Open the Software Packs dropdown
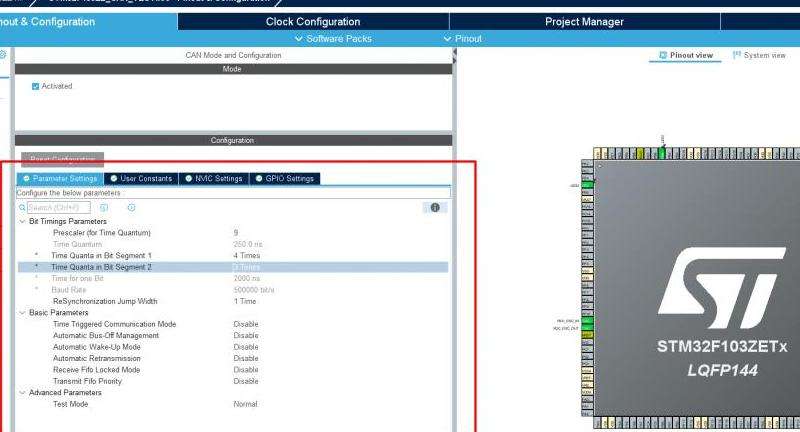 pyautogui.click(x=335, y=39)
